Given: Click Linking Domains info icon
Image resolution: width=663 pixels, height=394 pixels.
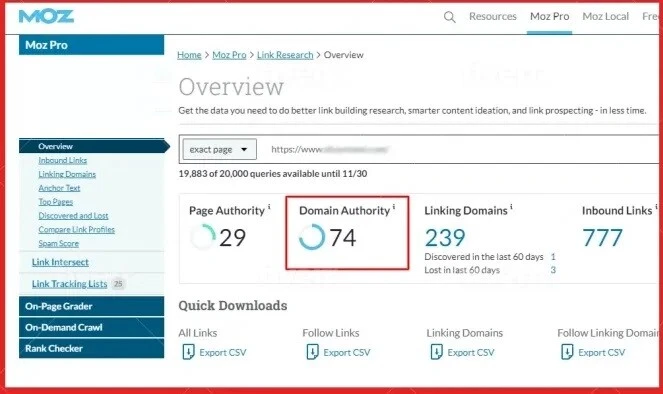Looking at the screenshot, I should tap(511, 207).
